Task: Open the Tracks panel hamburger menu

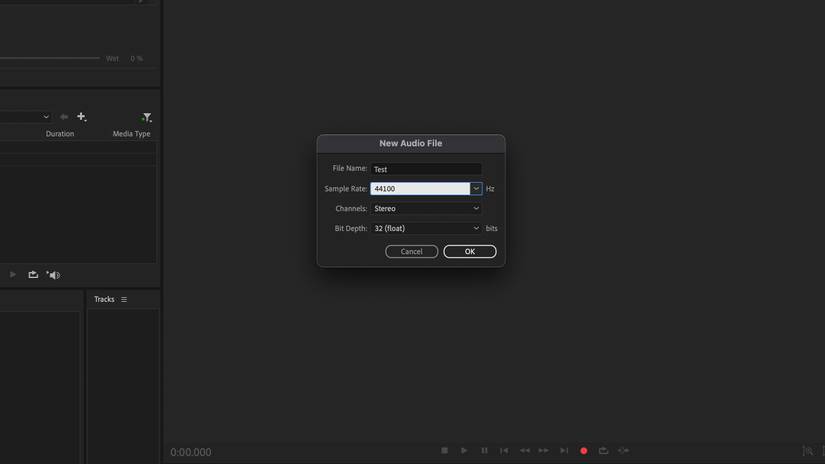Action: 124,299
